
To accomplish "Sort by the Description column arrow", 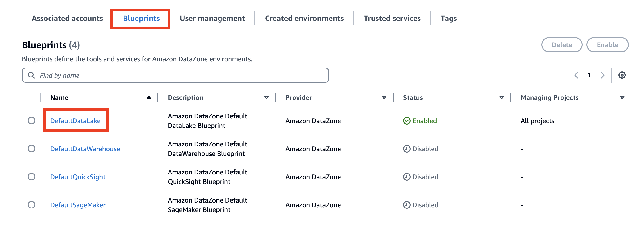I will (x=266, y=97).
